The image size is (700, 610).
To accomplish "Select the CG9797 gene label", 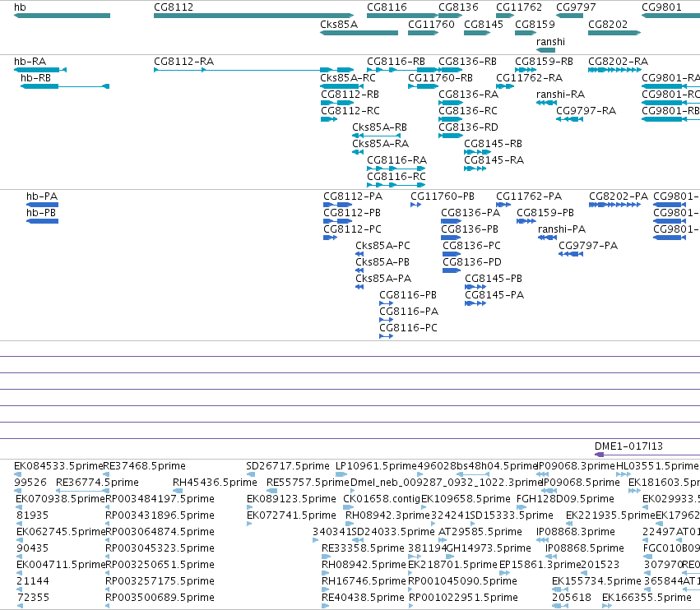I will point(576,7).
